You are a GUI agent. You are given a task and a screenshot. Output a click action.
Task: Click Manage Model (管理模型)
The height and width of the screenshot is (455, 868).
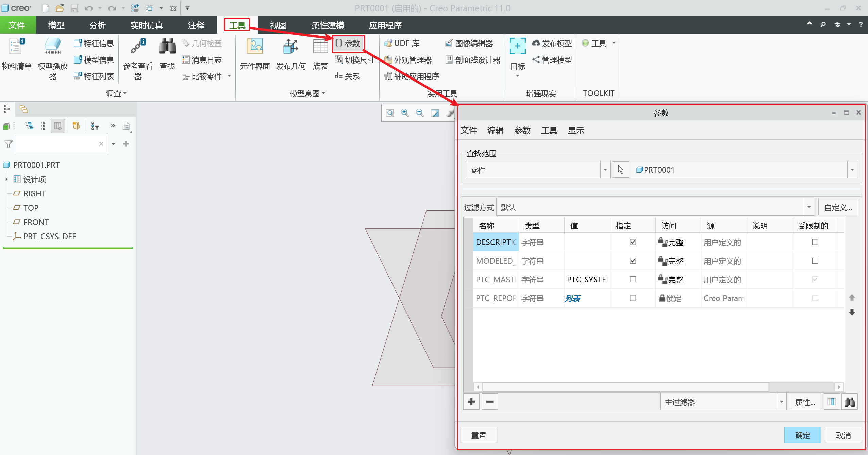[552, 60]
